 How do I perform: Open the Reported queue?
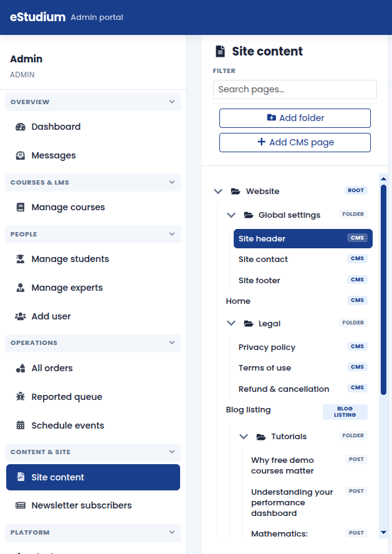click(x=93, y=397)
